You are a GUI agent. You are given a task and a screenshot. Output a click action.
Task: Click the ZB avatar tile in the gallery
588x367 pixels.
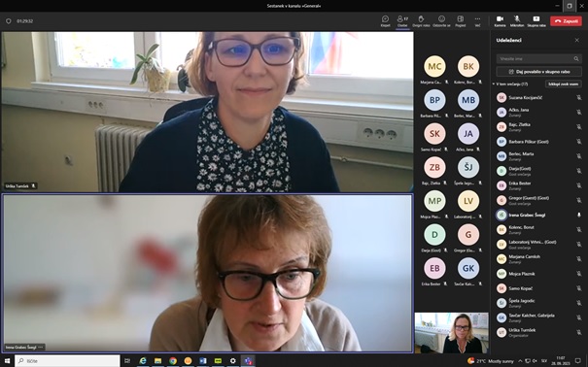click(434, 167)
